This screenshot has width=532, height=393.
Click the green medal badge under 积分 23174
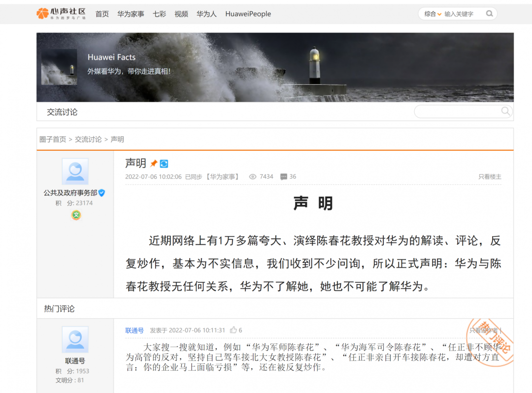76,215
